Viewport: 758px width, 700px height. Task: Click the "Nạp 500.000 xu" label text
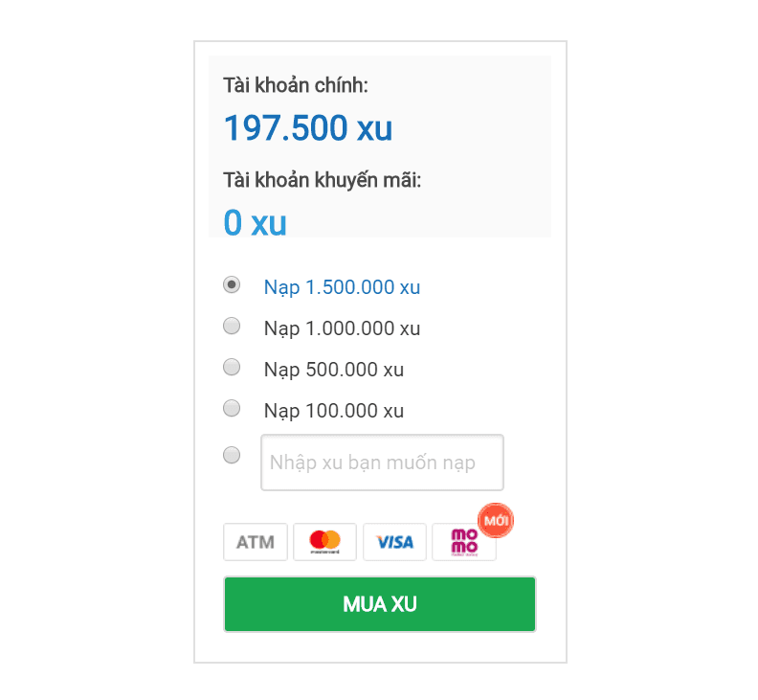[x=333, y=370]
